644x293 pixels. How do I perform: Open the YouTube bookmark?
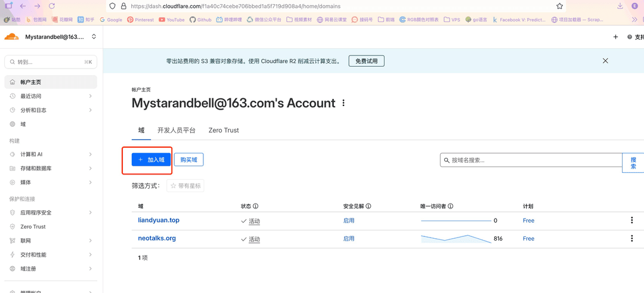[x=172, y=19]
